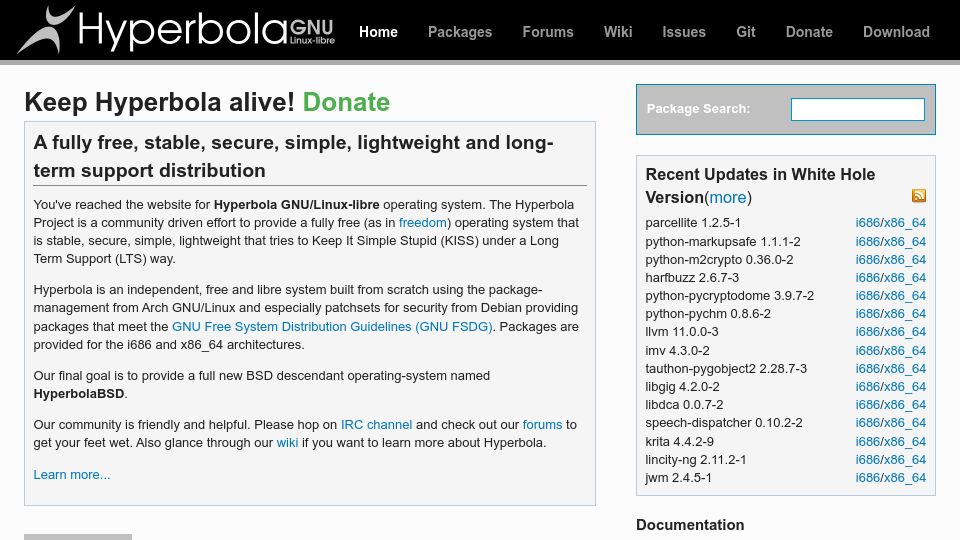Image resolution: width=960 pixels, height=540 pixels.
Task: Open lincity-ng i686/x86_64 link
Action: coord(891,459)
